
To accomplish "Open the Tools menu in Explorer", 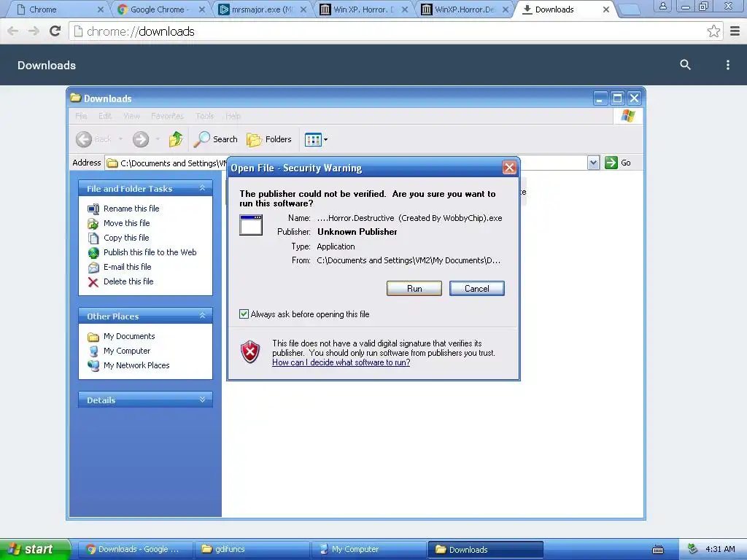I will pos(205,116).
